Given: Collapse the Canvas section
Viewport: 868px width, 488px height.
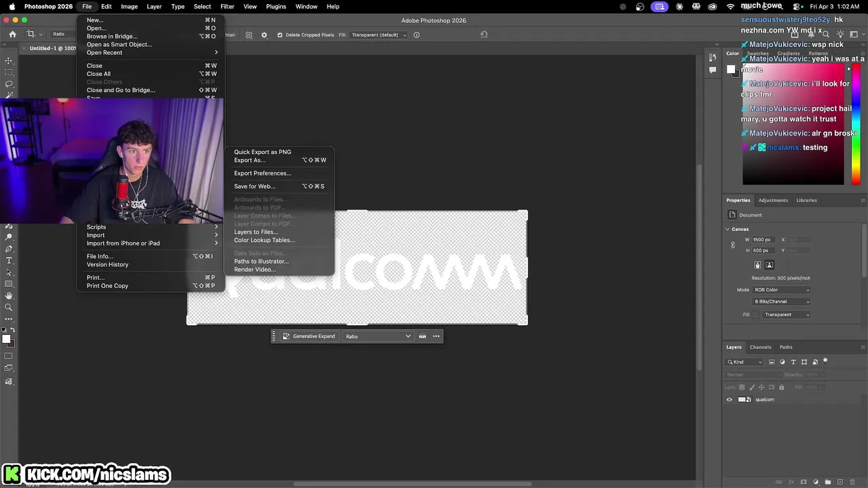Looking at the screenshot, I should pyautogui.click(x=728, y=229).
